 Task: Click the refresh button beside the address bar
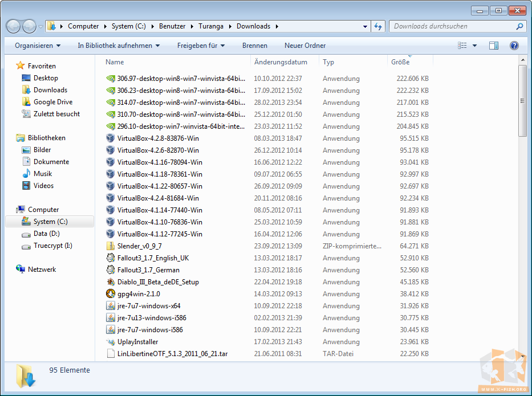tap(378, 26)
